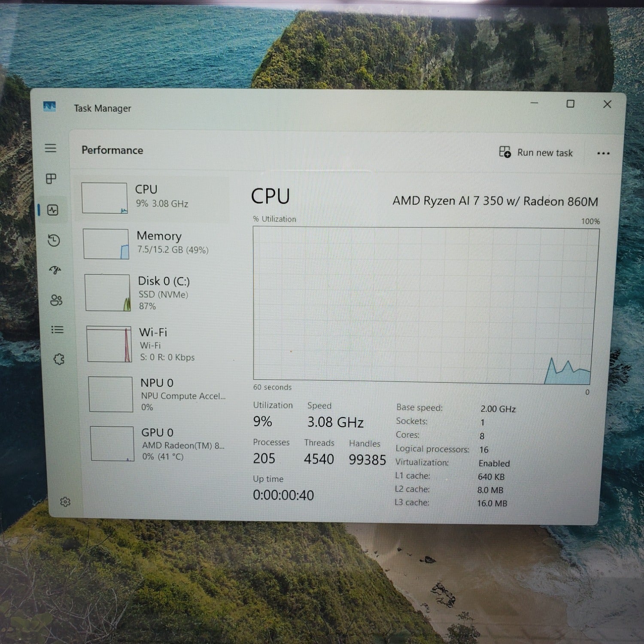The image size is (644, 644).
Task: Click the 4540 threads count
Action: (319, 459)
